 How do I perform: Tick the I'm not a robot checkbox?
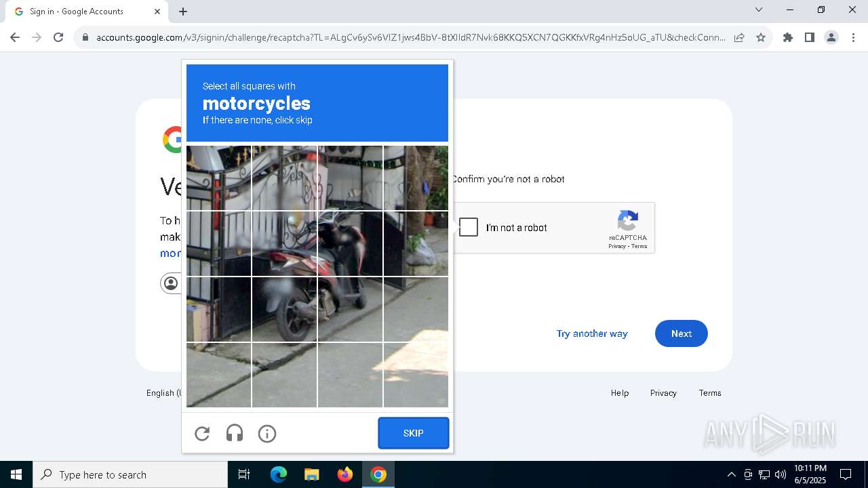(469, 227)
